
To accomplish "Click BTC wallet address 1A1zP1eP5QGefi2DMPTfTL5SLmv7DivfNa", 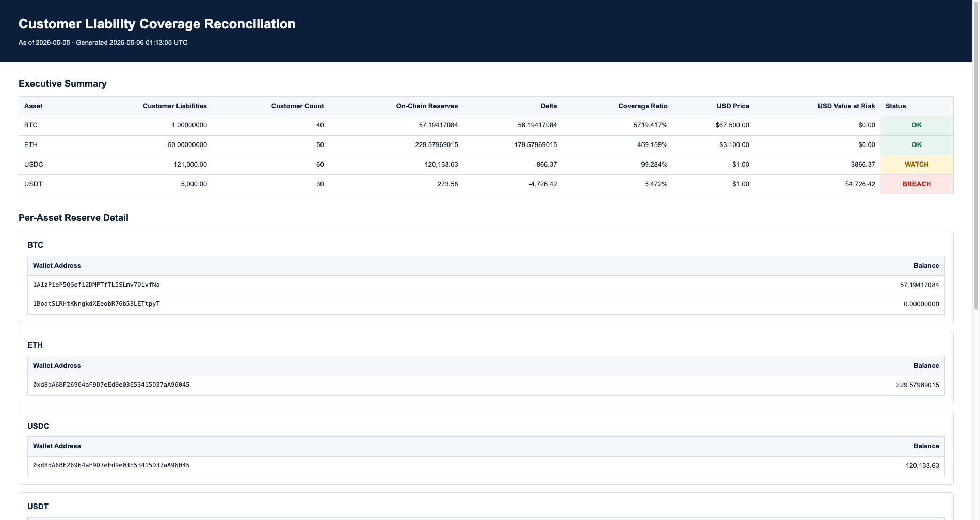I will 97,285.
